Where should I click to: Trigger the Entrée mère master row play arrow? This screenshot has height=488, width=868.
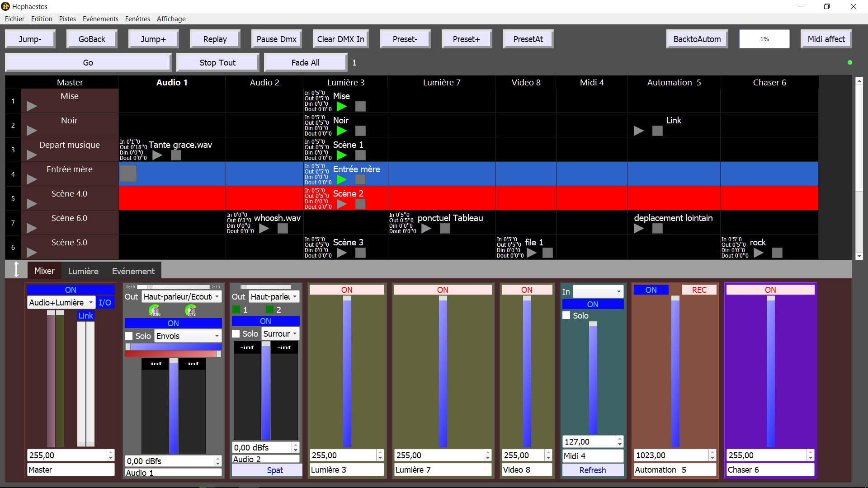coord(32,180)
